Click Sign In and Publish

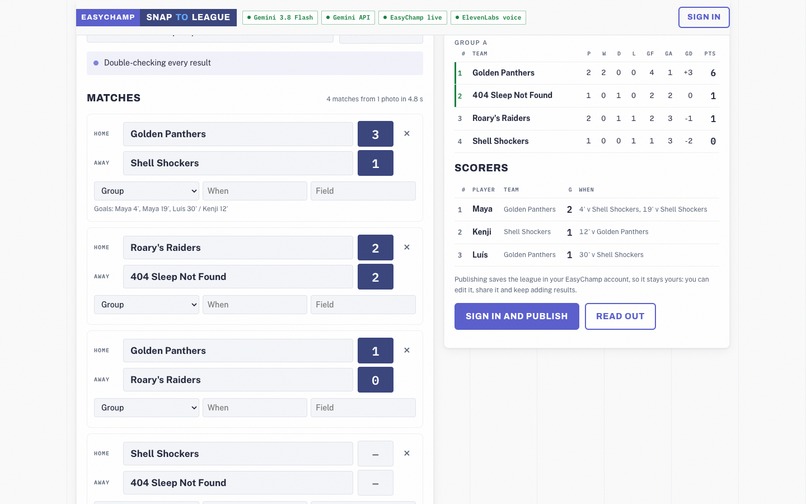pos(517,316)
